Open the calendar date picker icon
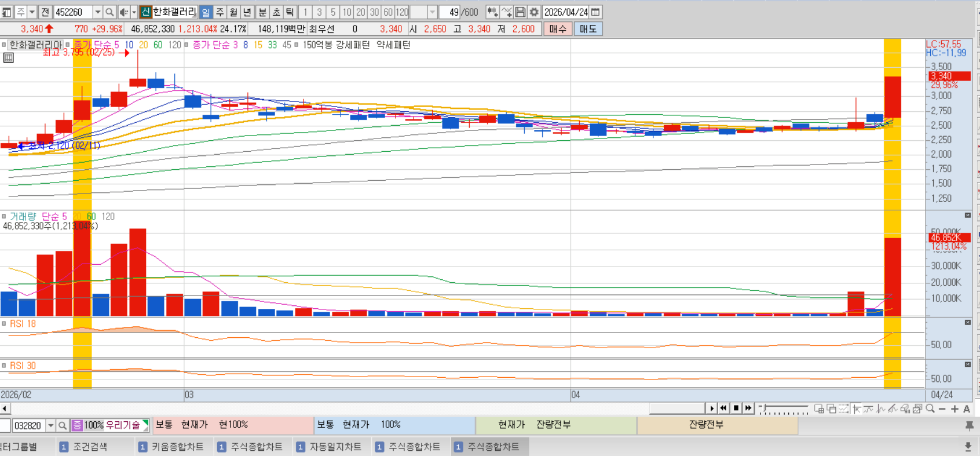 (x=595, y=12)
